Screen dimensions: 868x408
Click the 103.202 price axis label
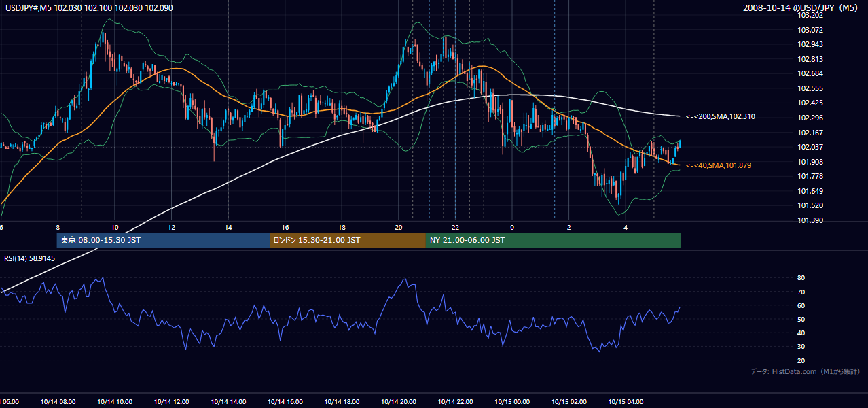[810, 15]
